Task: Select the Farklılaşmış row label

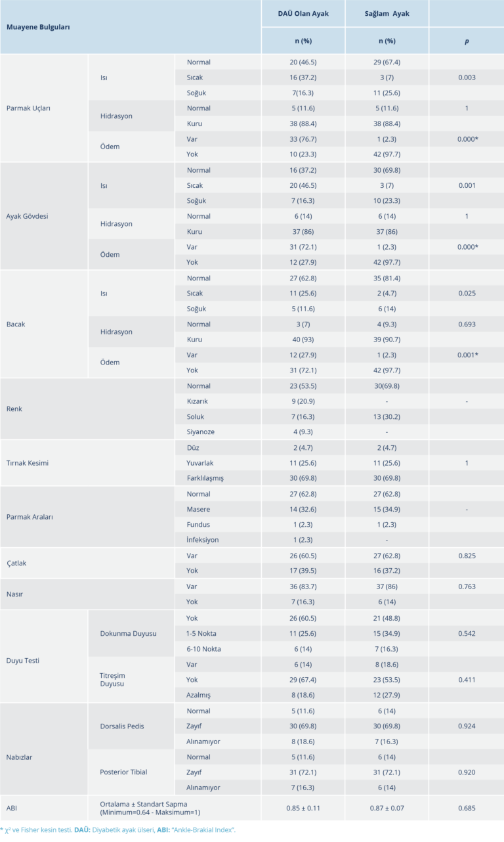Action: tap(205, 478)
